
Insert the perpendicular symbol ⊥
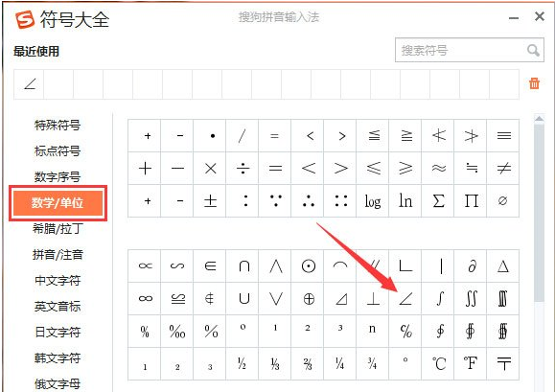click(x=373, y=299)
